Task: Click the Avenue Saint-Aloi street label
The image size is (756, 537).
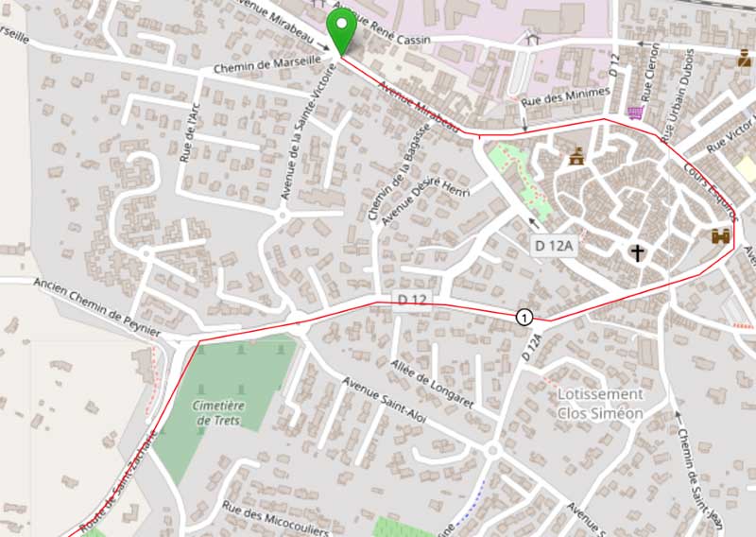Action: (385, 401)
